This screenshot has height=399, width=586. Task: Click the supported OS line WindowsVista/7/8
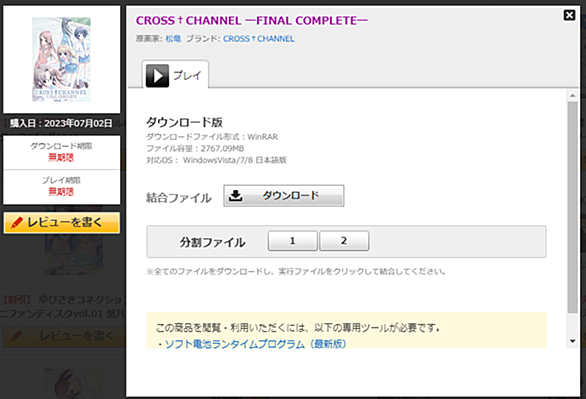click(x=216, y=160)
